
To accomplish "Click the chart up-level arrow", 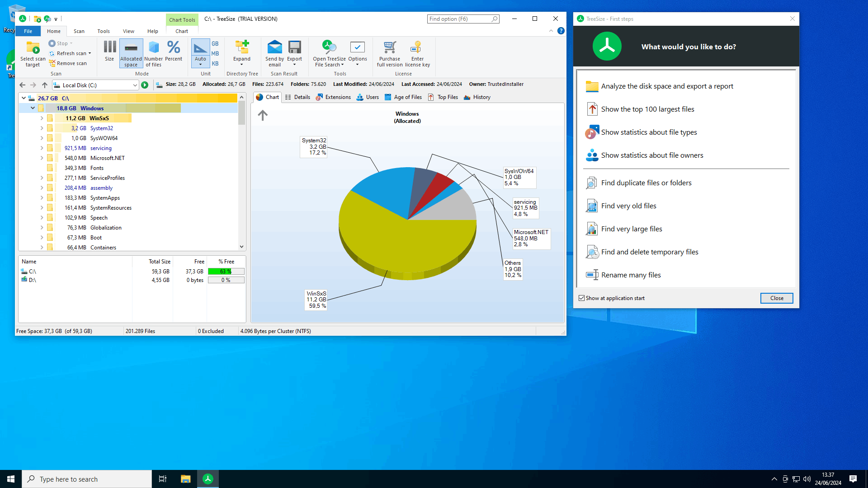I will [x=263, y=115].
